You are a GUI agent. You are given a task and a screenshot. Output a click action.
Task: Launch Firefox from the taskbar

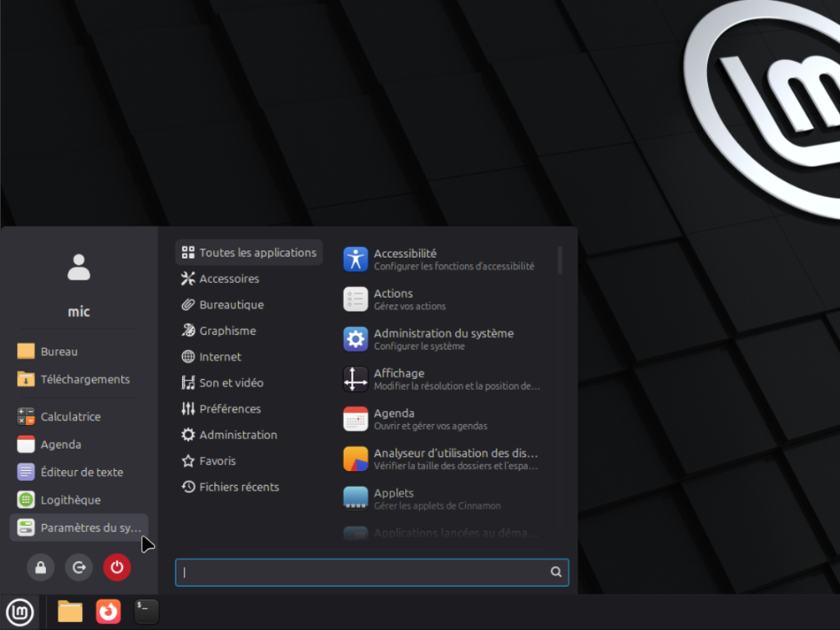[108, 612]
